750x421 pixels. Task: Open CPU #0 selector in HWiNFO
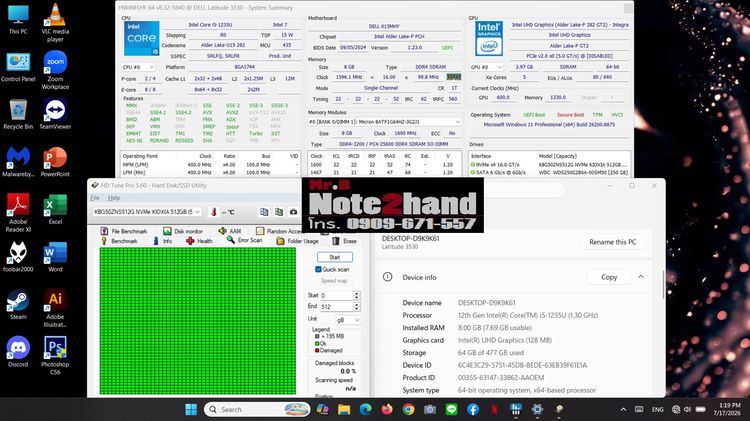138,67
